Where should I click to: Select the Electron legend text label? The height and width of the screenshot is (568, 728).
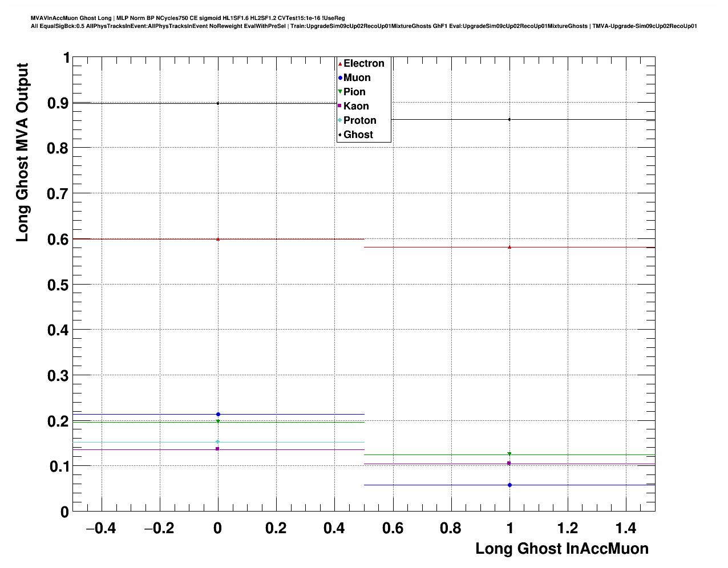click(x=363, y=64)
